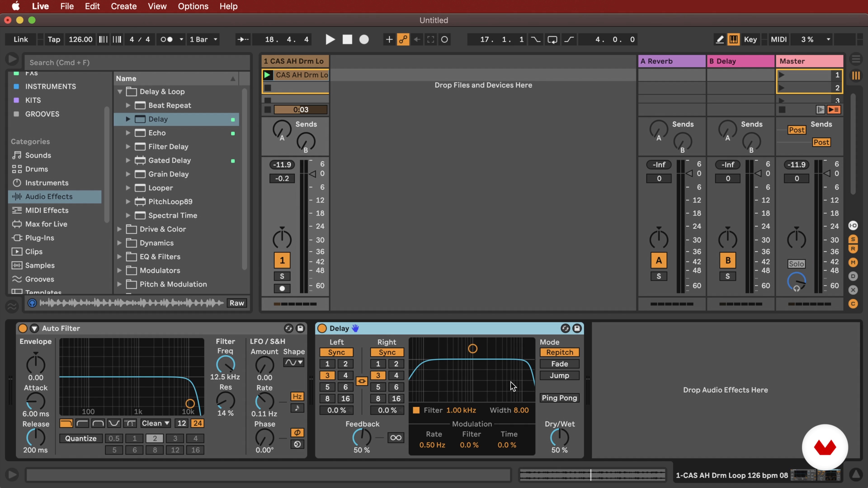
Task: Toggle Right channel Sync in Delay
Action: click(x=387, y=352)
